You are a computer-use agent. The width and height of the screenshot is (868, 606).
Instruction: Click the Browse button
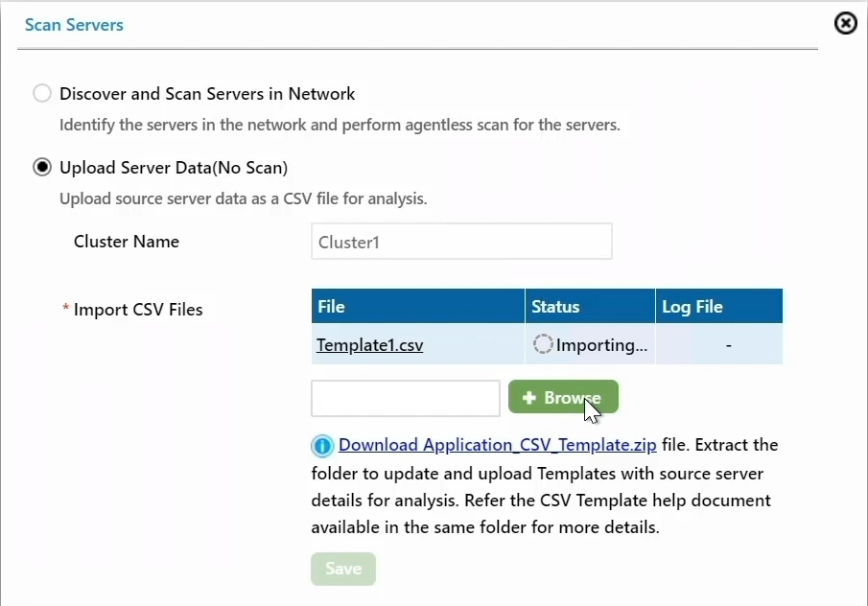pos(563,397)
